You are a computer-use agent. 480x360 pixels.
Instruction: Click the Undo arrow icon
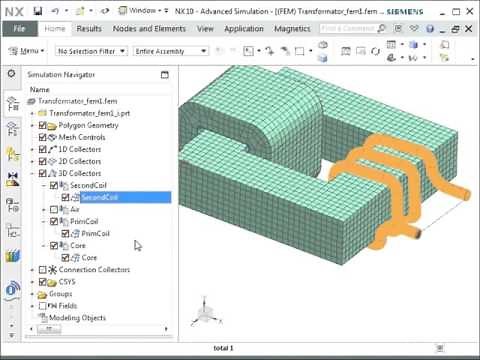tap(55, 11)
